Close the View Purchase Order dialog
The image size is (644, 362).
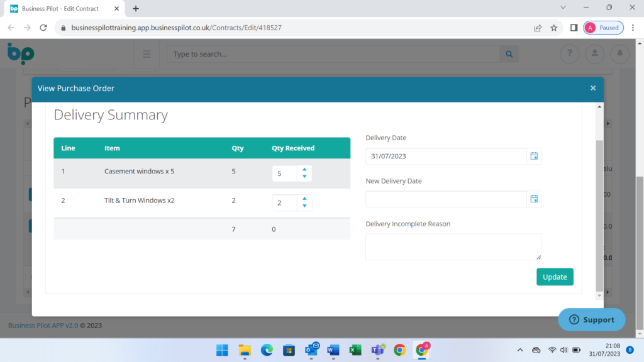point(592,88)
